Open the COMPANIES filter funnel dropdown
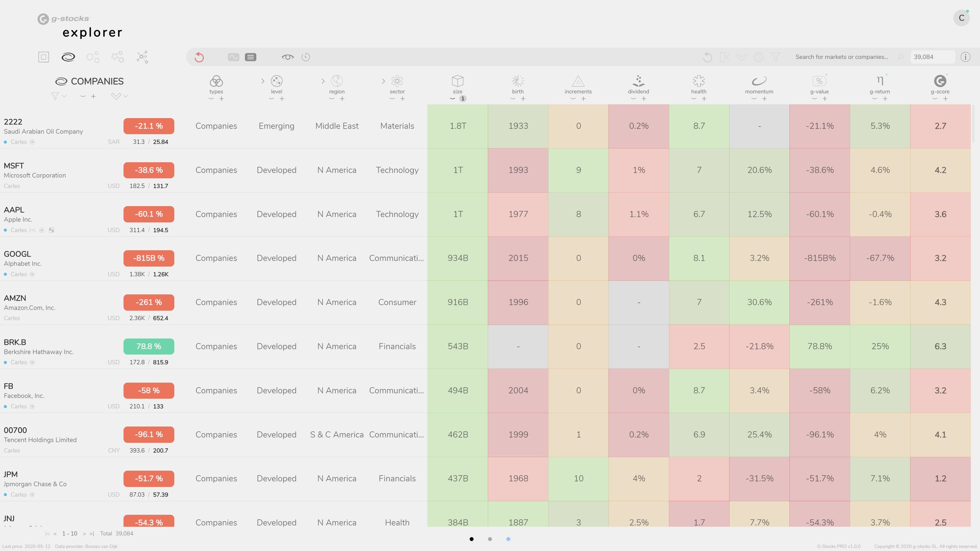Image resolution: width=980 pixels, height=551 pixels. point(59,96)
